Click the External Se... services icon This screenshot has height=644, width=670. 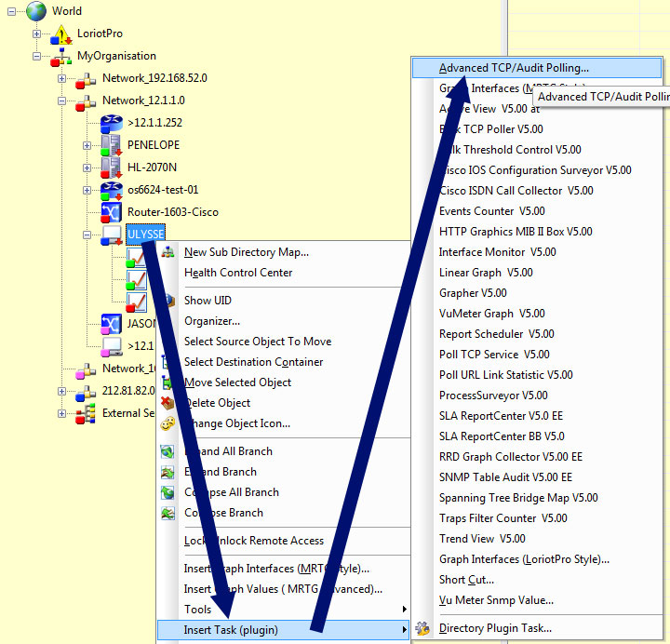pyautogui.click(x=86, y=414)
